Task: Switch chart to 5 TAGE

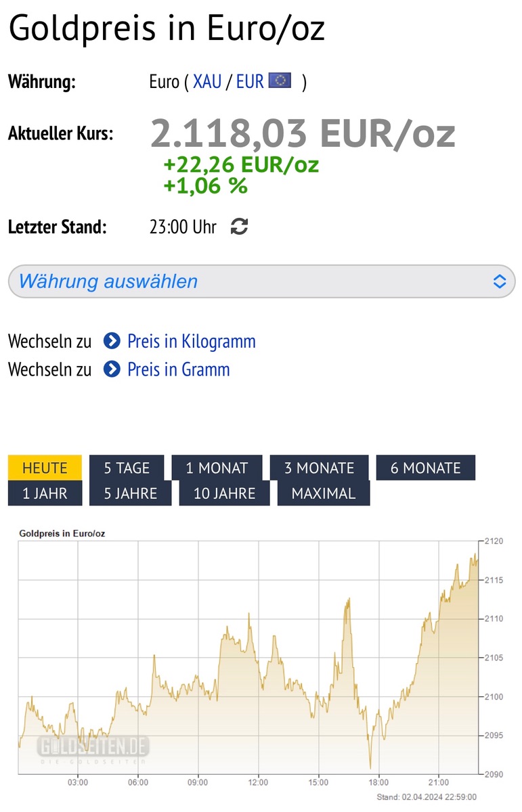Action: (127, 468)
